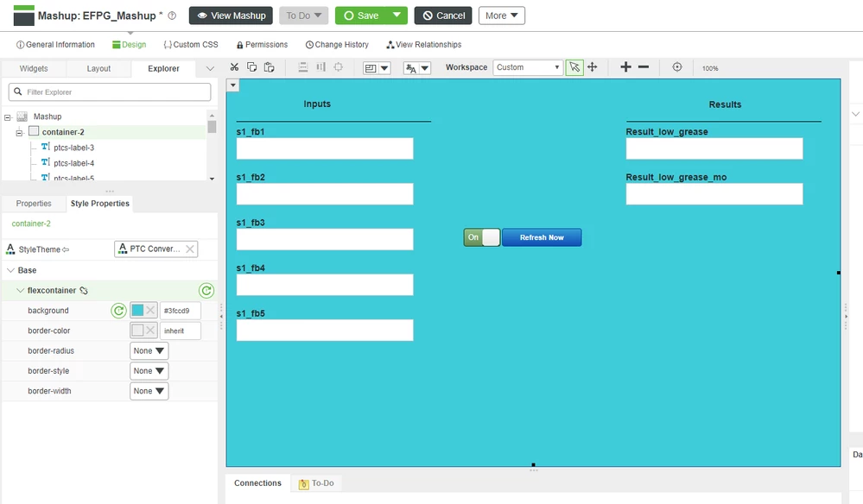The image size is (863, 504).
Task: Reset flexcontainer styles with green refresh icon
Action: (206, 290)
